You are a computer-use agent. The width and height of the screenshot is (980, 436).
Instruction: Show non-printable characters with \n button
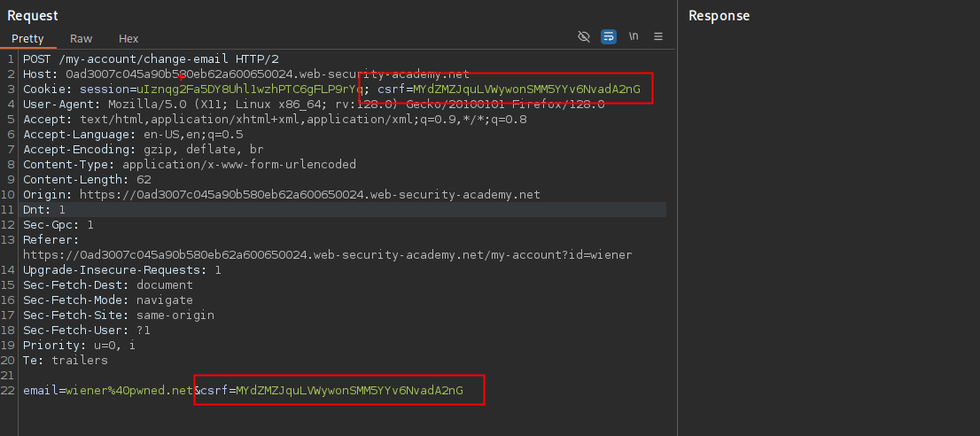[x=634, y=36]
